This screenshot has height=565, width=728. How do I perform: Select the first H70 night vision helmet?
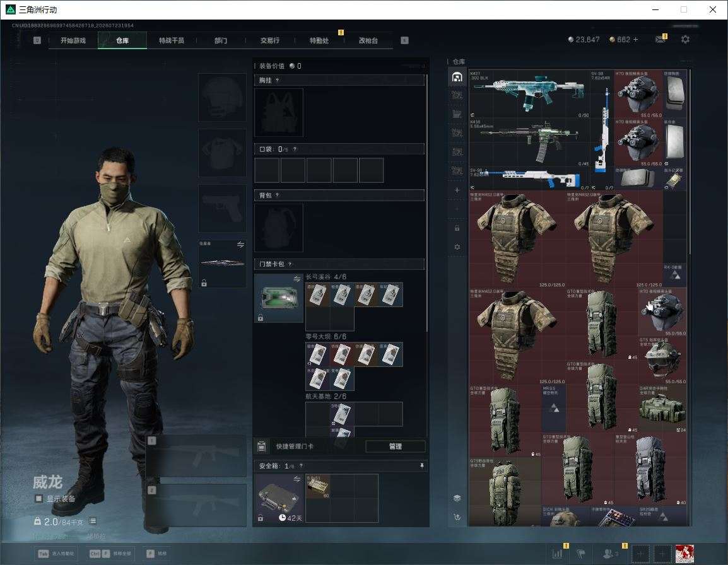pyautogui.click(x=638, y=94)
